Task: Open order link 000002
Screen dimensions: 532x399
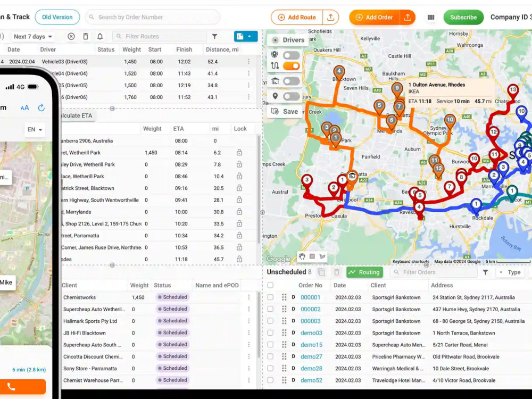Action: (x=311, y=309)
